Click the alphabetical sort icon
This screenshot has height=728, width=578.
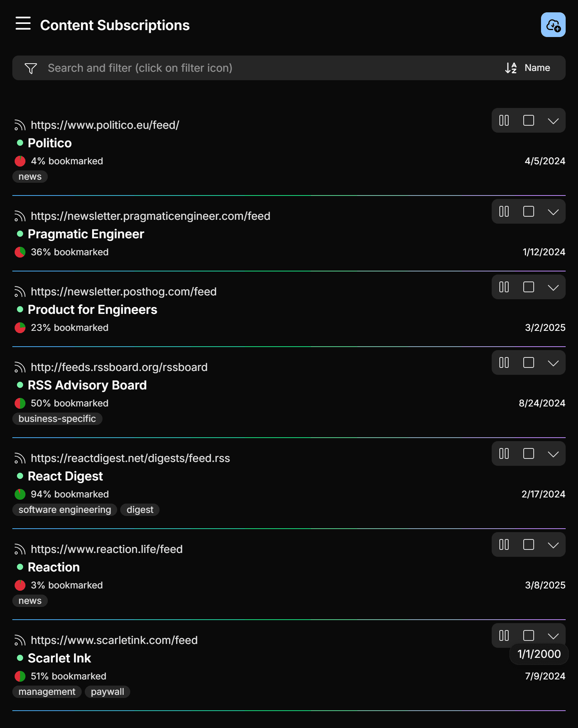tap(511, 68)
